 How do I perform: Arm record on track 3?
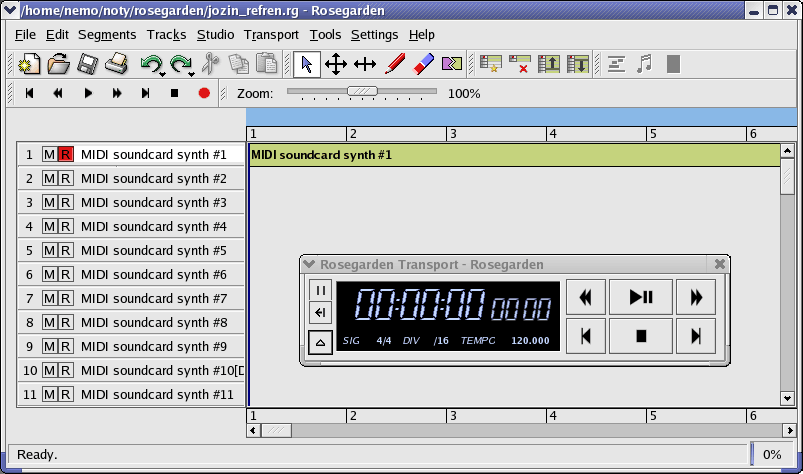point(66,202)
